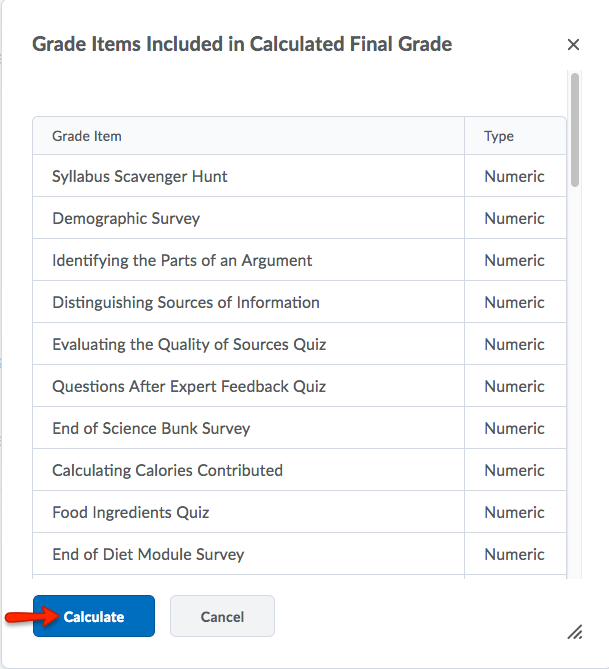Click the Food Ingredients Quiz row
This screenshot has height=669, width=609.
point(131,513)
